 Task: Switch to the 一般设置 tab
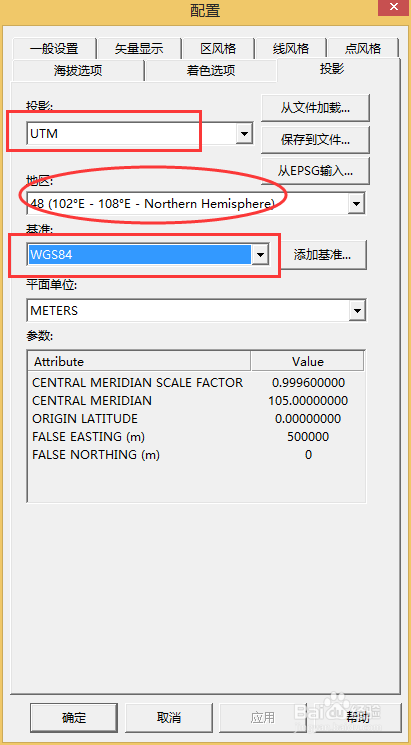pos(54,48)
